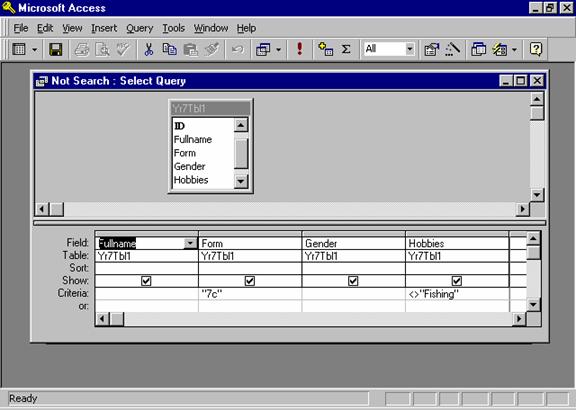Click the Hobbies field cell in grid
576x410 pixels.
click(x=457, y=243)
